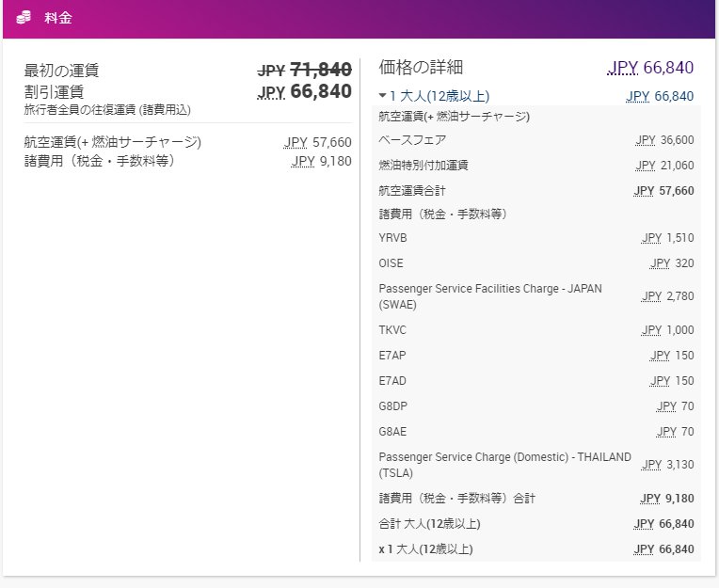Select the 割引運賃 label
Image resolution: width=719 pixels, height=588 pixels.
(x=54, y=91)
